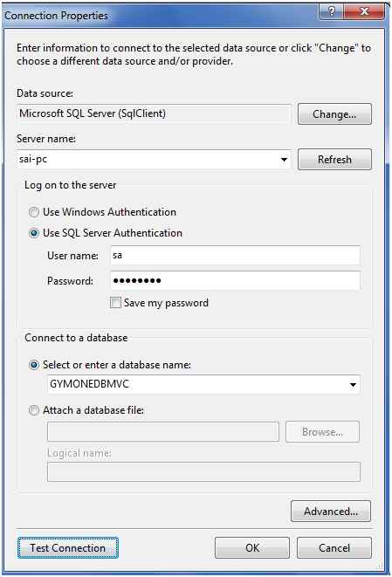Screen dimensions: 392x577
Task: Click the Microsoft SQL Server data source box
Action: pyautogui.click(x=154, y=114)
